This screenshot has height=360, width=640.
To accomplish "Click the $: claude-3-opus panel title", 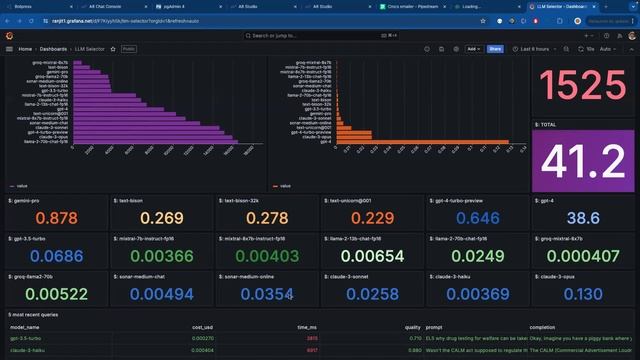I will [x=554, y=277].
